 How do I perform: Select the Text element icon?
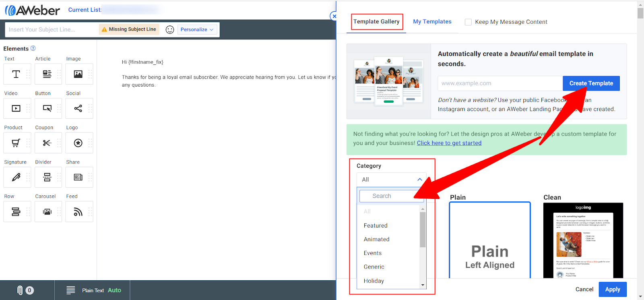click(16, 74)
